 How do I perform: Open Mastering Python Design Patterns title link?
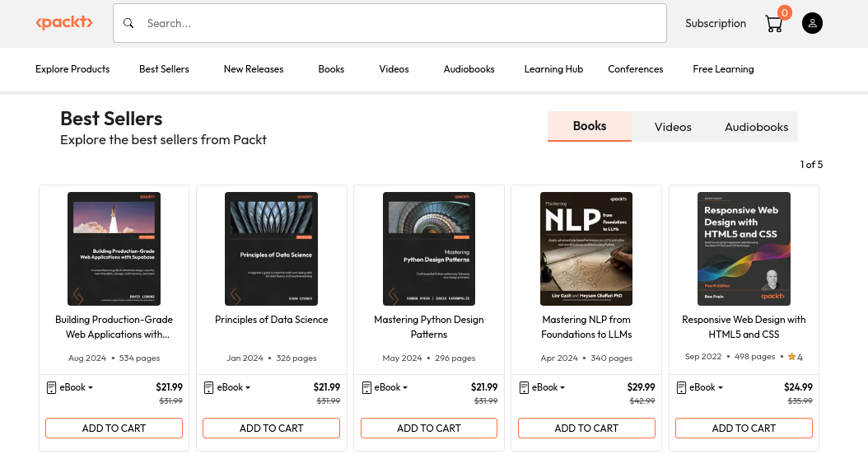[429, 327]
